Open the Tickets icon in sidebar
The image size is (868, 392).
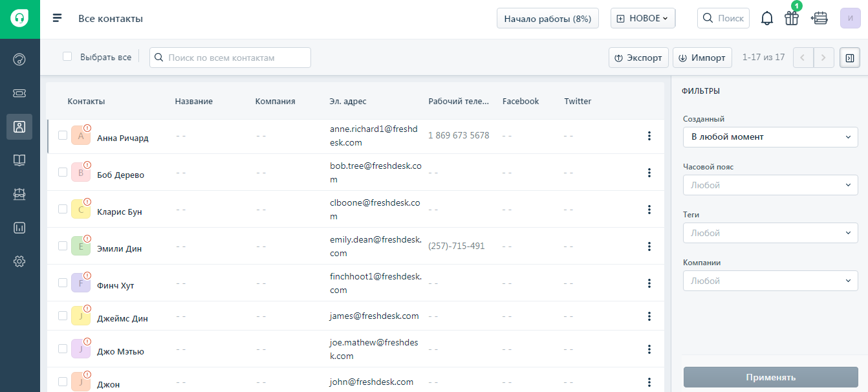19,93
